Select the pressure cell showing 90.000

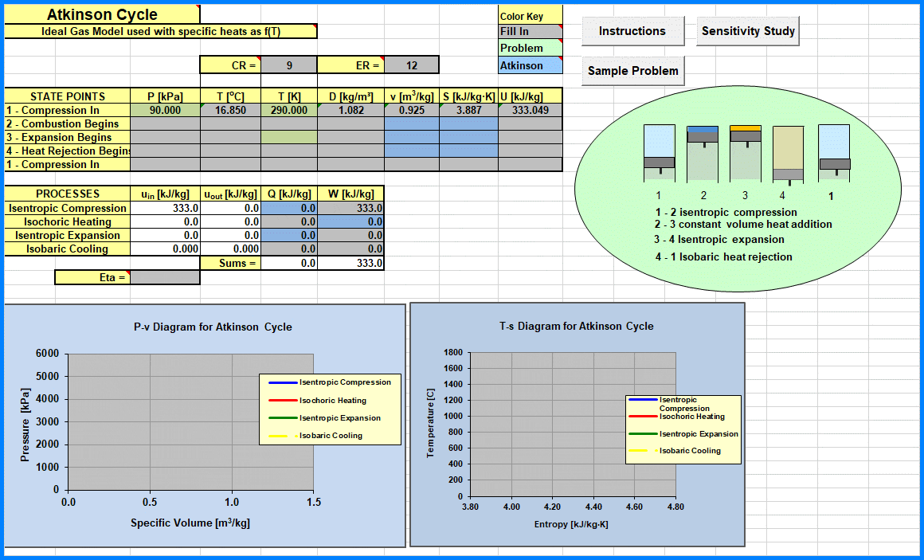pyautogui.click(x=165, y=111)
